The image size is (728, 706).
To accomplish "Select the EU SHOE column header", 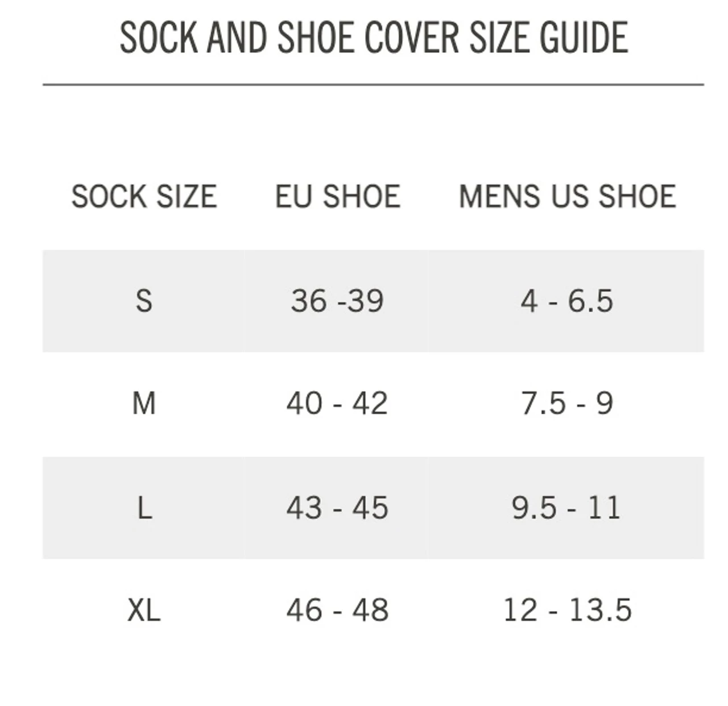I will tap(338, 197).
